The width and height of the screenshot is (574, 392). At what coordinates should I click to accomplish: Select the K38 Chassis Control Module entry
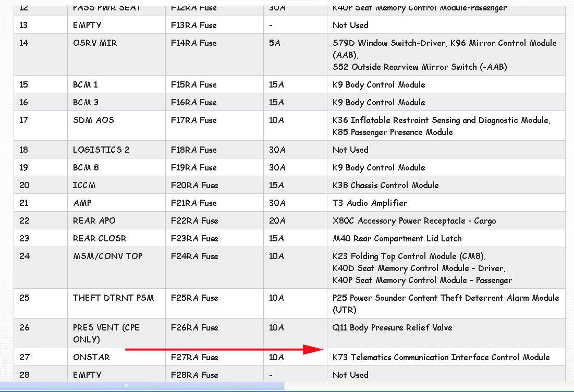tap(385, 185)
